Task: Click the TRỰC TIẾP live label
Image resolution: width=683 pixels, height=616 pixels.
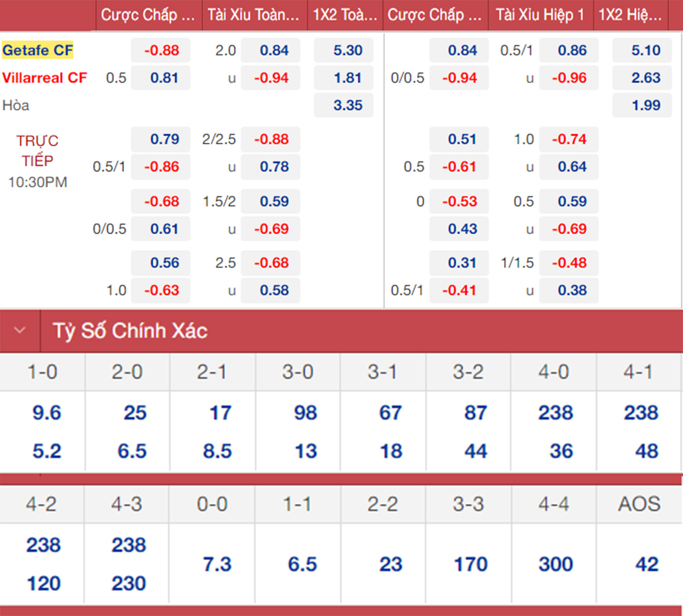Action: point(37,151)
